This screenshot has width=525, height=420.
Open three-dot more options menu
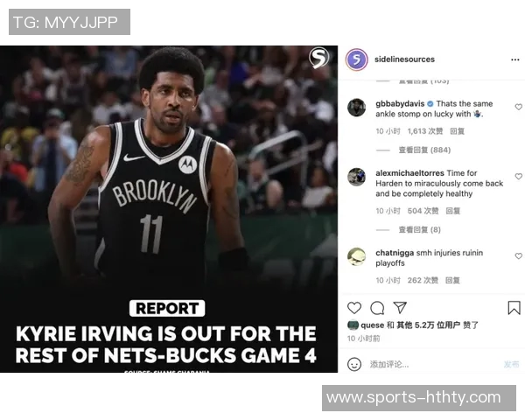coord(515,60)
